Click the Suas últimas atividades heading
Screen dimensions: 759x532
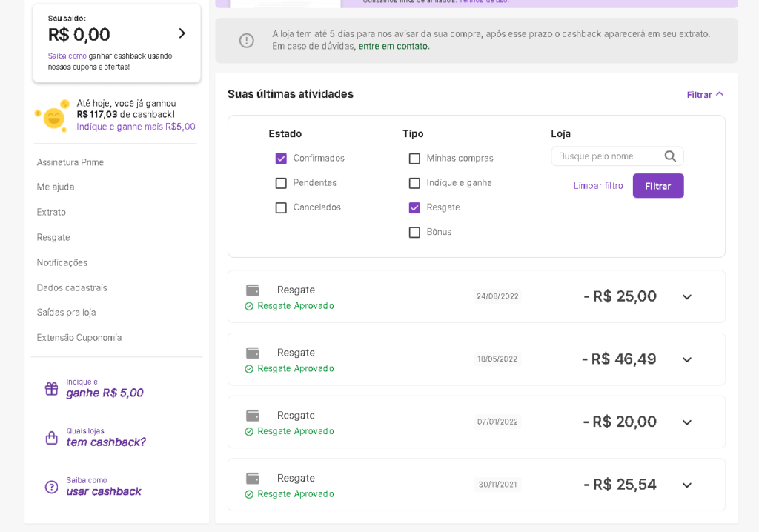pos(291,94)
